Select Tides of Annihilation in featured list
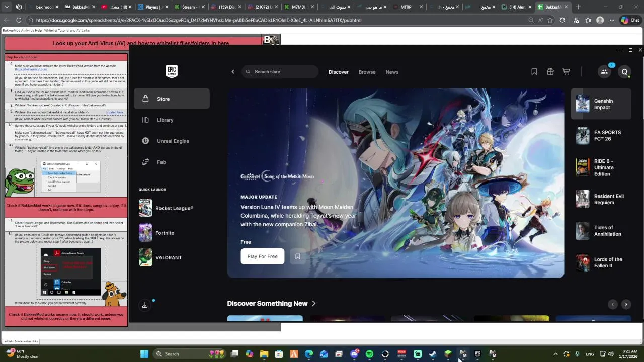 [x=601, y=231]
